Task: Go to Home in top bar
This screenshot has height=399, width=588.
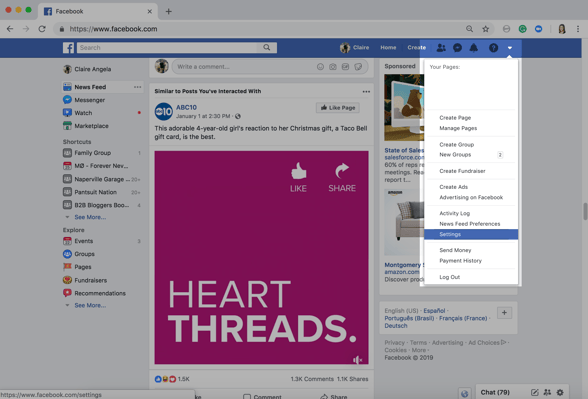Action: pyautogui.click(x=388, y=48)
